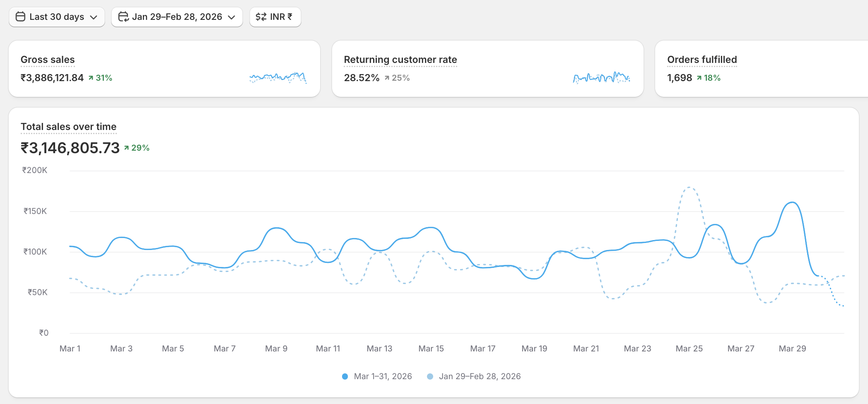
Task: Click the 29% total sales trend arrow
Action: coord(127,148)
